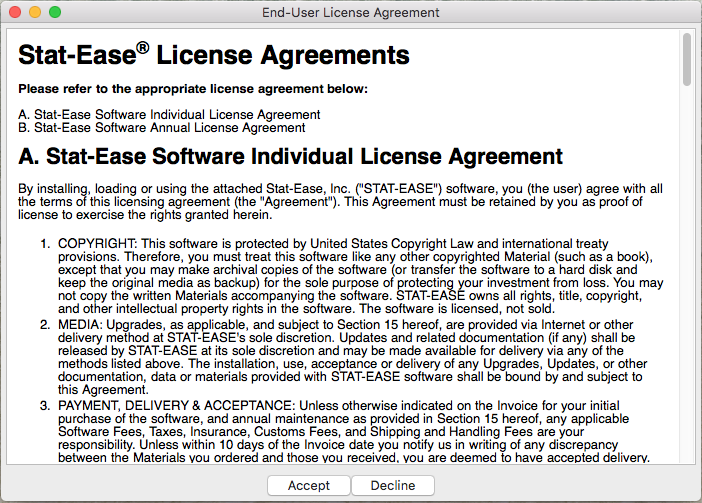Click list item 'A. Stat-Ease Software Individual License Agreement'
Image resolution: width=702 pixels, height=503 pixels.
(169, 115)
